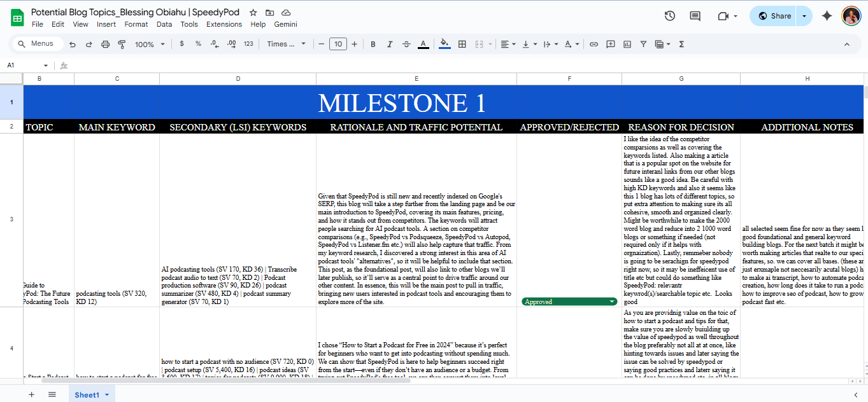Open the Approved status dropdown in row 3
This screenshot has width=868, height=402.
[x=612, y=301]
